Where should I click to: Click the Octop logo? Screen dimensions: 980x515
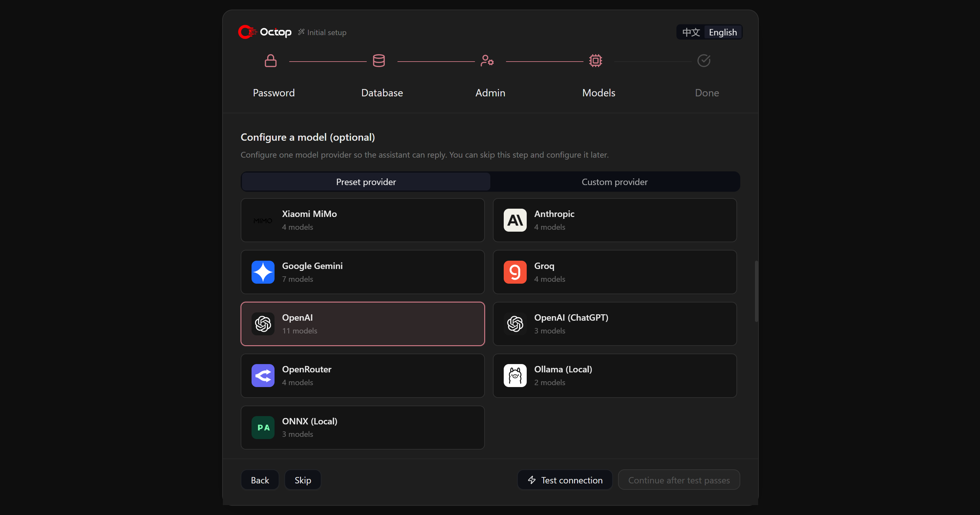pos(265,32)
